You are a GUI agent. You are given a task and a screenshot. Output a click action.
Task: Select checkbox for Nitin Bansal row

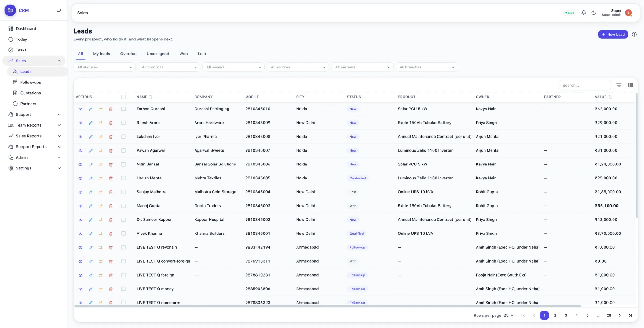tap(123, 164)
